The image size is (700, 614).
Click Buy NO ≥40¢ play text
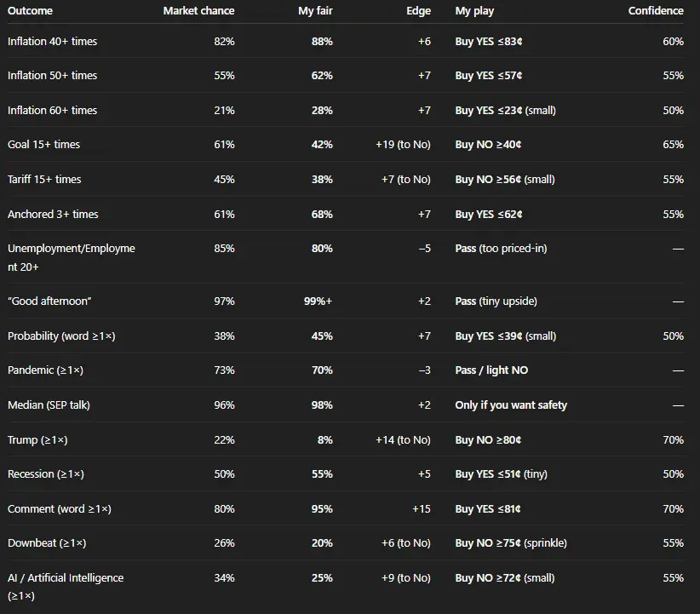[x=488, y=145]
